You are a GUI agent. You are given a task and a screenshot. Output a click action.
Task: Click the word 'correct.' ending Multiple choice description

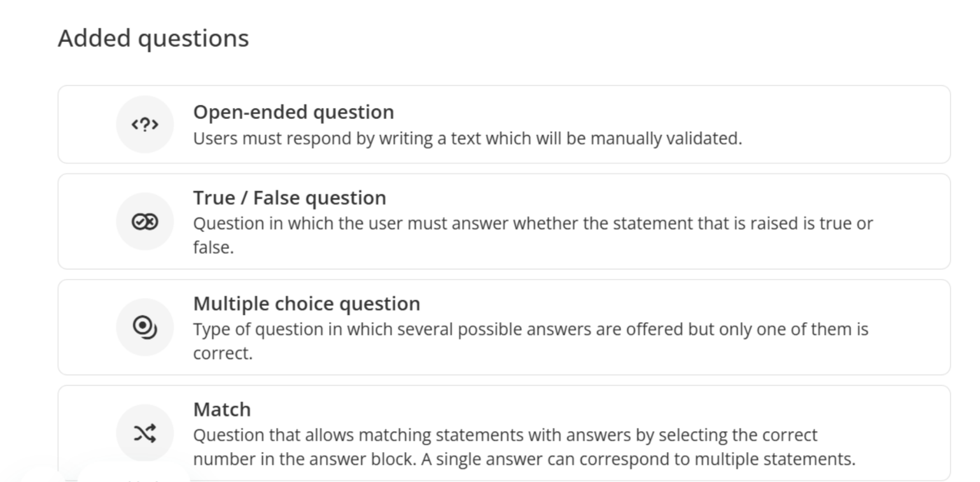223,353
